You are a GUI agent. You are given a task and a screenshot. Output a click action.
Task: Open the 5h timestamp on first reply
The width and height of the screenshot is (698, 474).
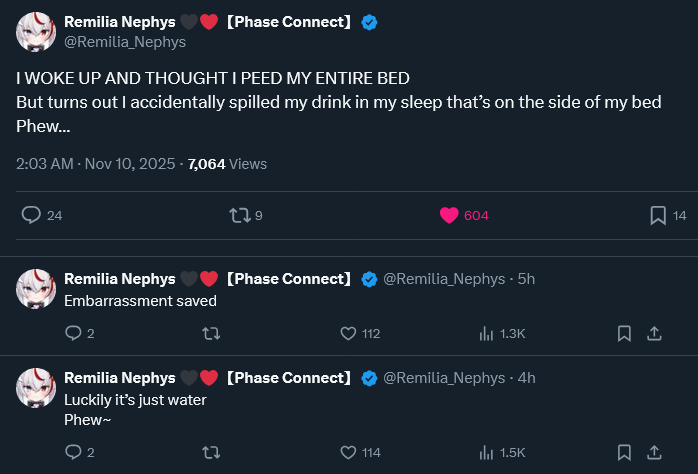[x=525, y=279]
